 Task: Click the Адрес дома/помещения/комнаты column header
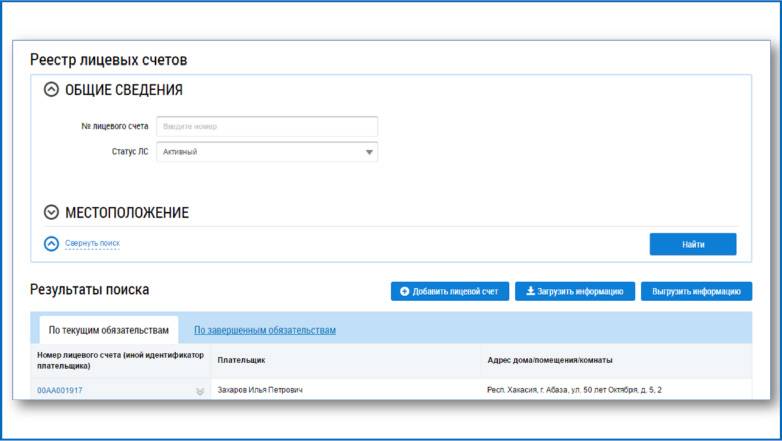(550, 360)
